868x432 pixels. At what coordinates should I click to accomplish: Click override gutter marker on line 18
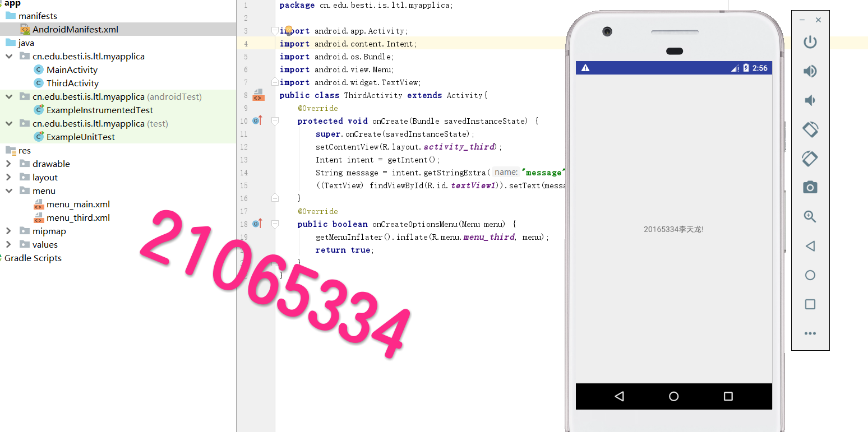257,224
